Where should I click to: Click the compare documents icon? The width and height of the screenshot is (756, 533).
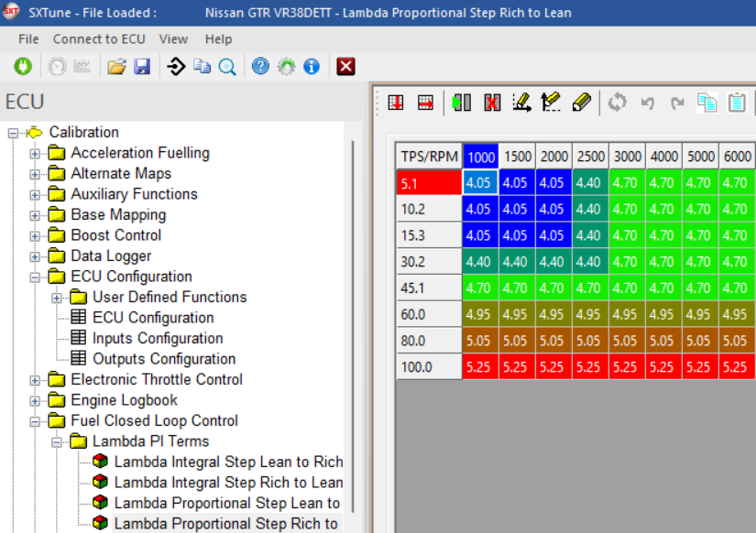click(202, 66)
